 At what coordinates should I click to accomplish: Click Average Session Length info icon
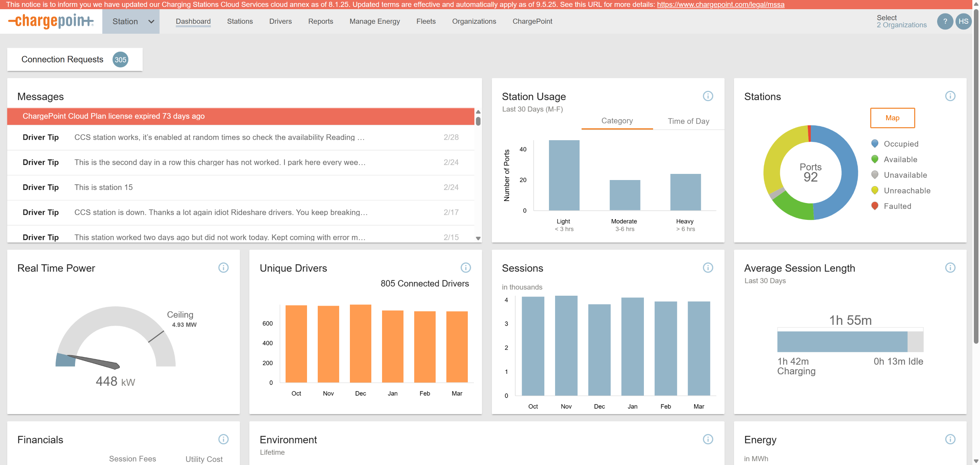(950, 268)
